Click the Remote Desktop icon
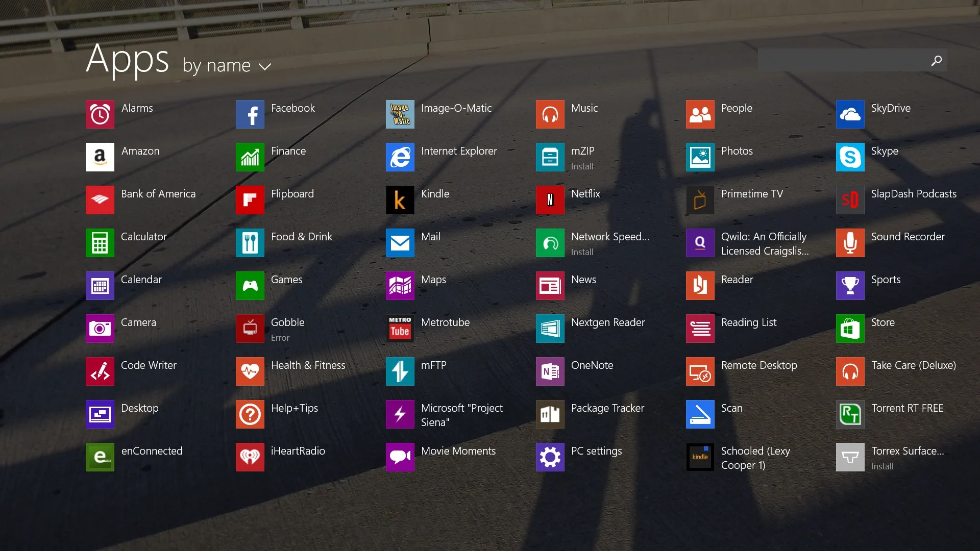980x551 pixels. pyautogui.click(x=700, y=371)
